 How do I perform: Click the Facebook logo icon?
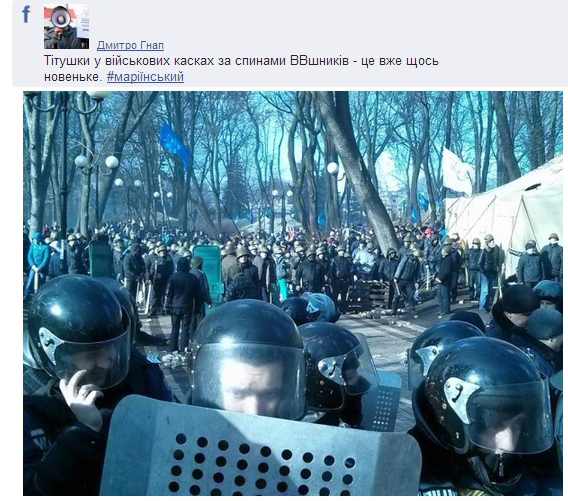[26, 14]
